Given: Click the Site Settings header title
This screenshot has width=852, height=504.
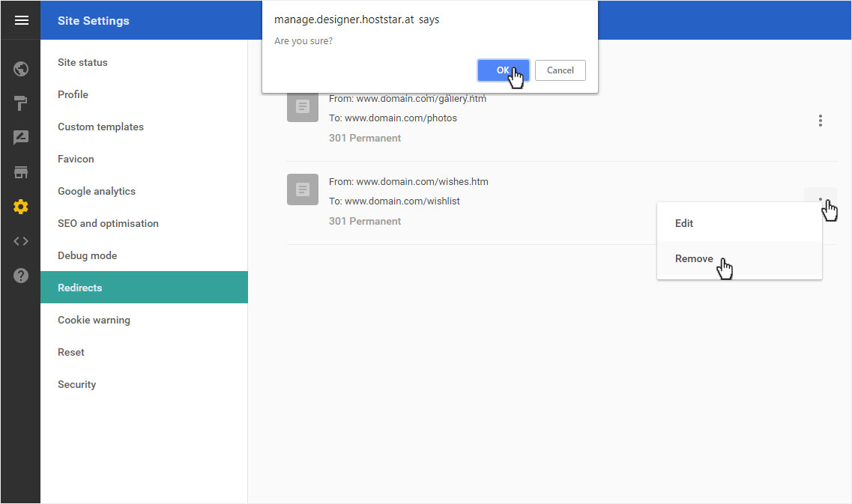Looking at the screenshot, I should 94,21.
